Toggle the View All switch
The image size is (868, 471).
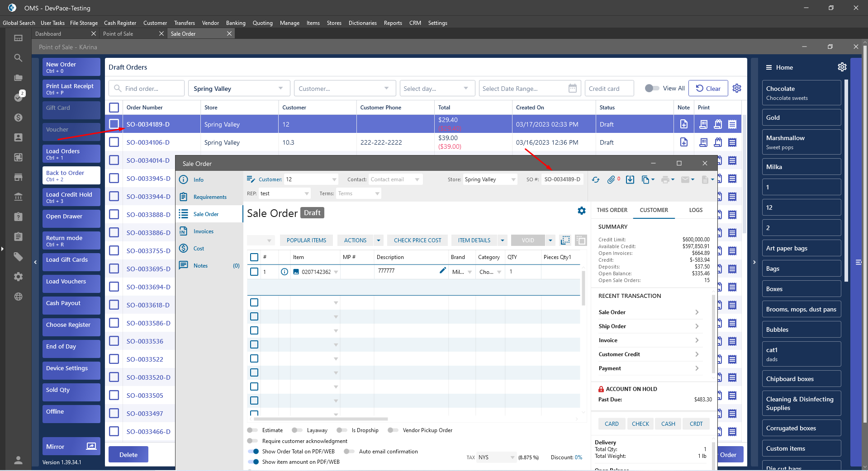coord(651,88)
